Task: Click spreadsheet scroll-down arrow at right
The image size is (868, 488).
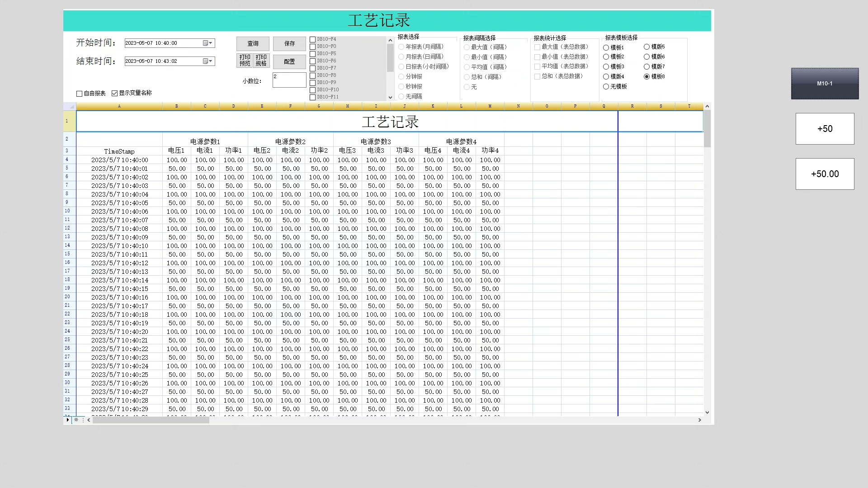Action: click(707, 412)
